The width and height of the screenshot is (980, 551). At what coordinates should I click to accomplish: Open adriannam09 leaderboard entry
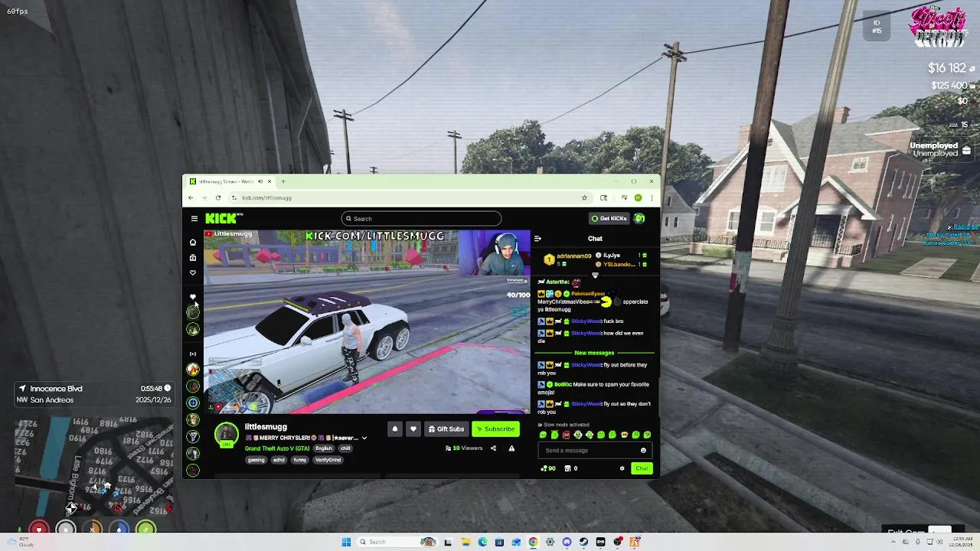pyautogui.click(x=567, y=259)
